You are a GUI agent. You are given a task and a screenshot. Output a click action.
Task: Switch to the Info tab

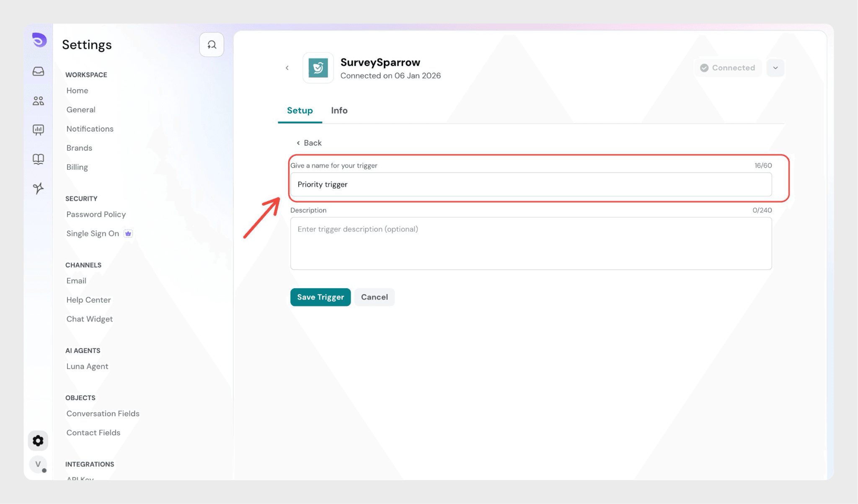tap(339, 111)
